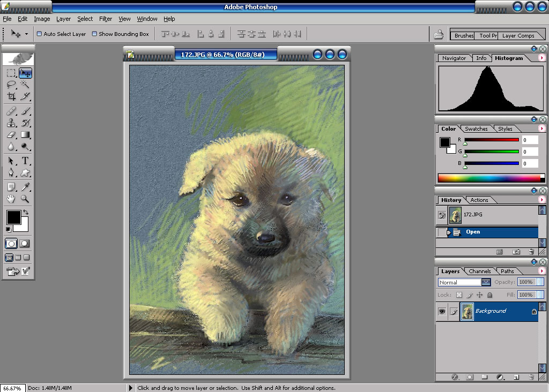Switch to the Swatches tab
This screenshot has width=549, height=392.
click(476, 129)
